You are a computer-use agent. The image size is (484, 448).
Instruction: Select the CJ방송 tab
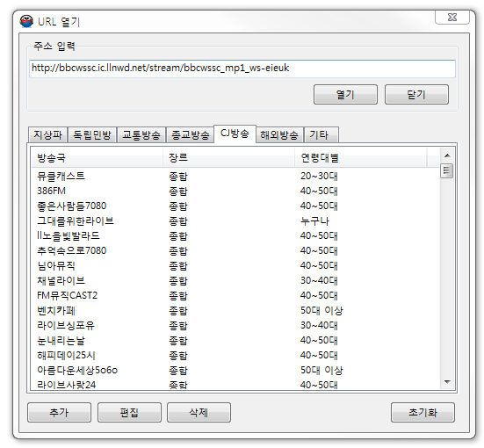tap(235, 134)
